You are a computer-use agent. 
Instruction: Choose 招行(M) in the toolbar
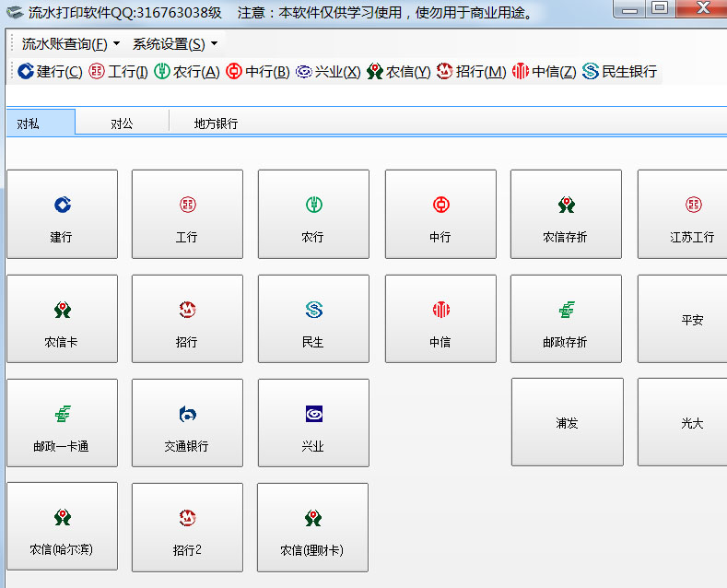pyautogui.click(x=471, y=71)
